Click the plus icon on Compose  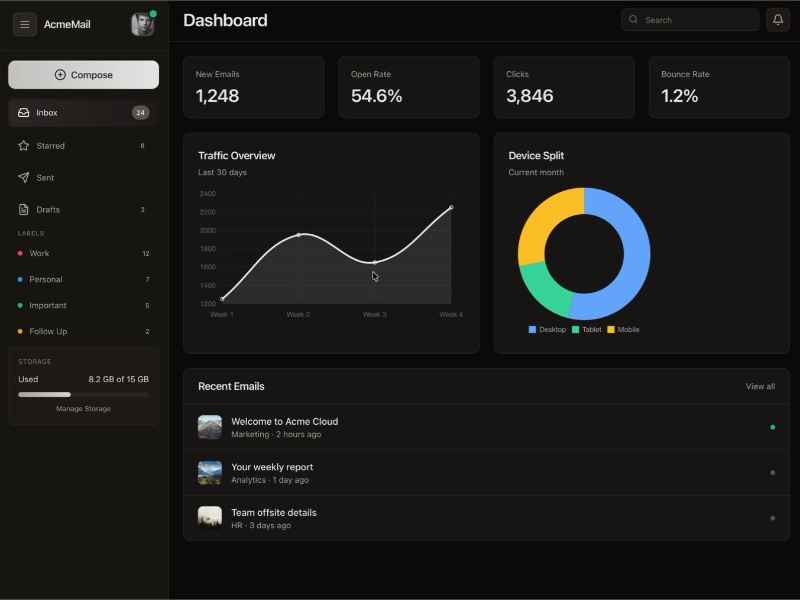58,74
